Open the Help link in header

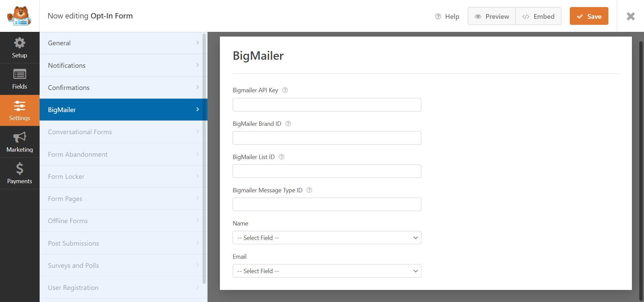tap(447, 16)
